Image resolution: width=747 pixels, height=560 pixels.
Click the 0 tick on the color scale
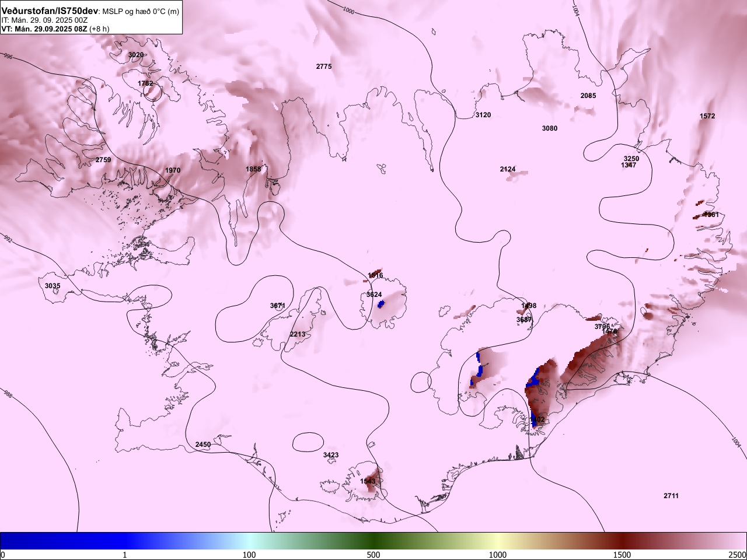[3, 555]
